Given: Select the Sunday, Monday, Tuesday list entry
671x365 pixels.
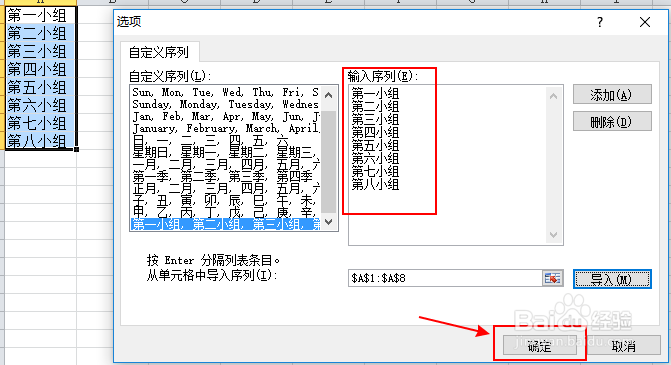Looking at the screenshot, I should coord(225,104).
